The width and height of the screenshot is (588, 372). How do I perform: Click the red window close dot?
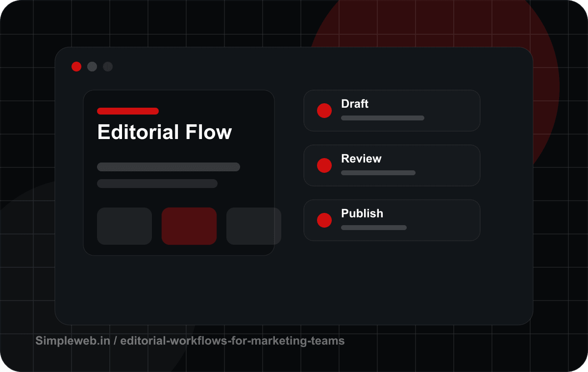point(76,67)
